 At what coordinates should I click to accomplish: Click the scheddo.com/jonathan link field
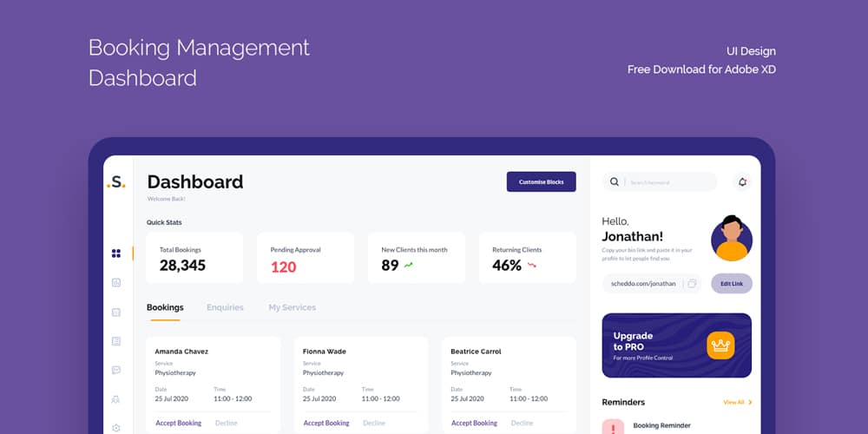pos(652,284)
